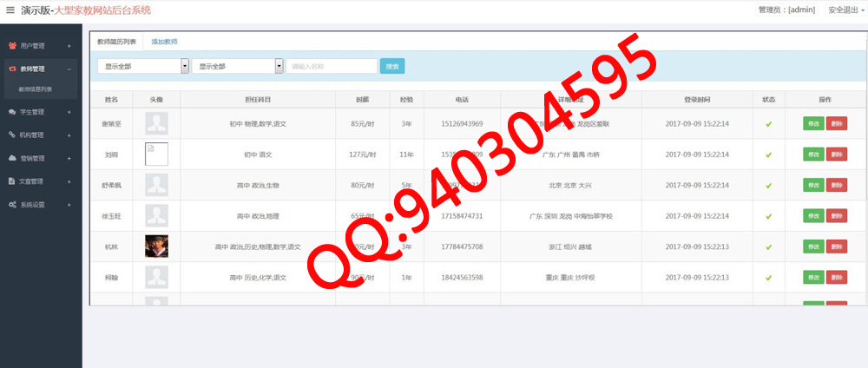Open the 安全退出 dropdown in header
The height and width of the screenshot is (368, 868).
pyautogui.click(x=845, y=10)
